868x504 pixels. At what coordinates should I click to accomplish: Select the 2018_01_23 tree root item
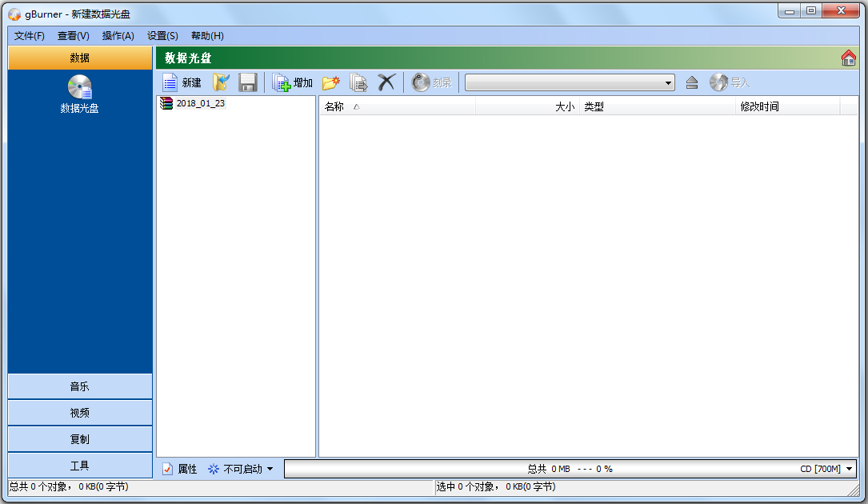(193, 103)
